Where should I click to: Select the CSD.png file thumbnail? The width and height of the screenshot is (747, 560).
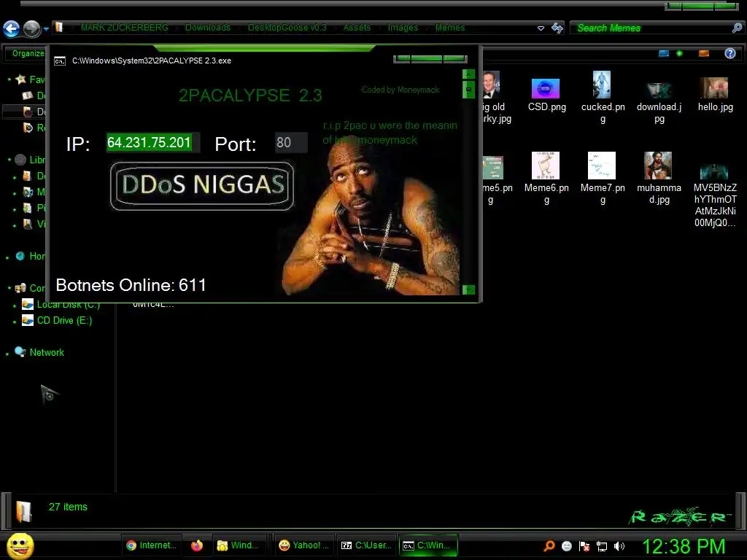pyautogui.click(x=546, y=88)
